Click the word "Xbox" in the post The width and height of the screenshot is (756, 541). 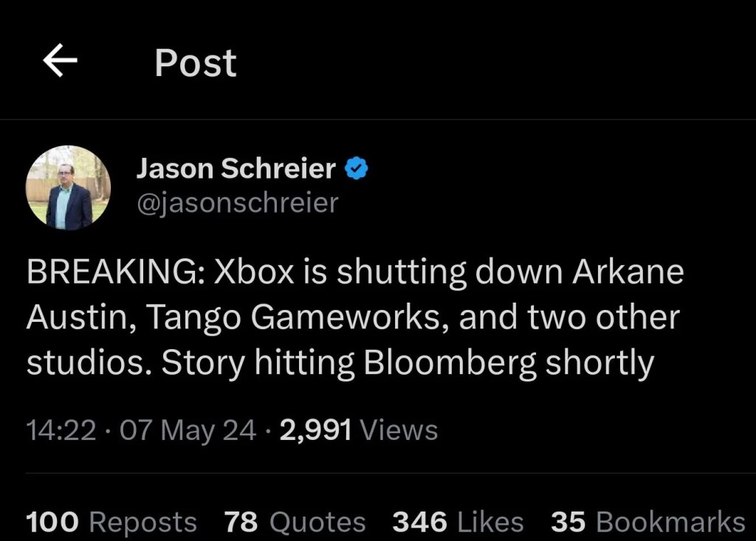pos(252,272)
